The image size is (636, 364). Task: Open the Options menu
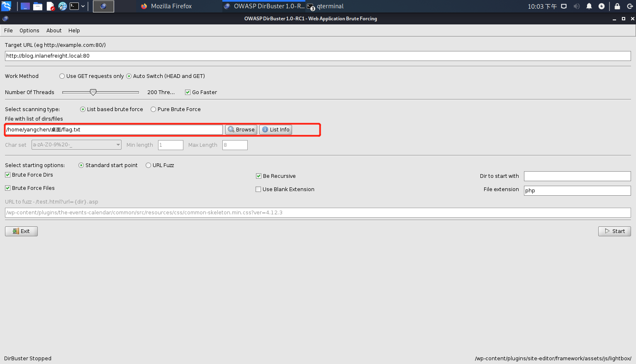29,31
